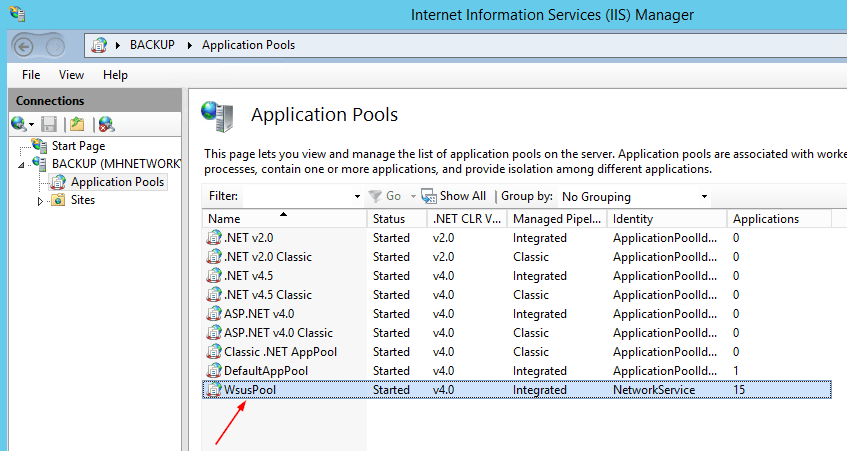Open the connect globe icon in Connections toolbar
Screen dimensions: 847x451
(x=18, y=124)
